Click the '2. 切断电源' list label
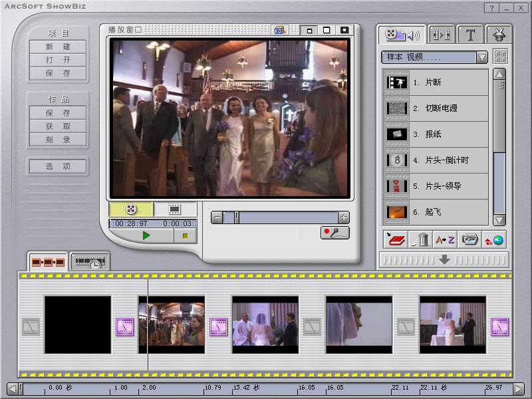Viewport: 532px width, 399px height. 435,108
